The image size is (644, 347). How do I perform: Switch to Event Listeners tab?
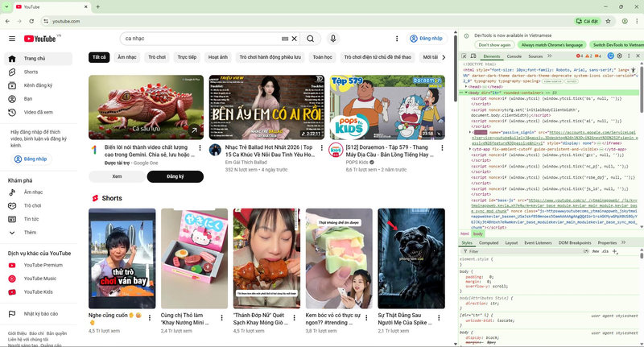coord(538,242)
